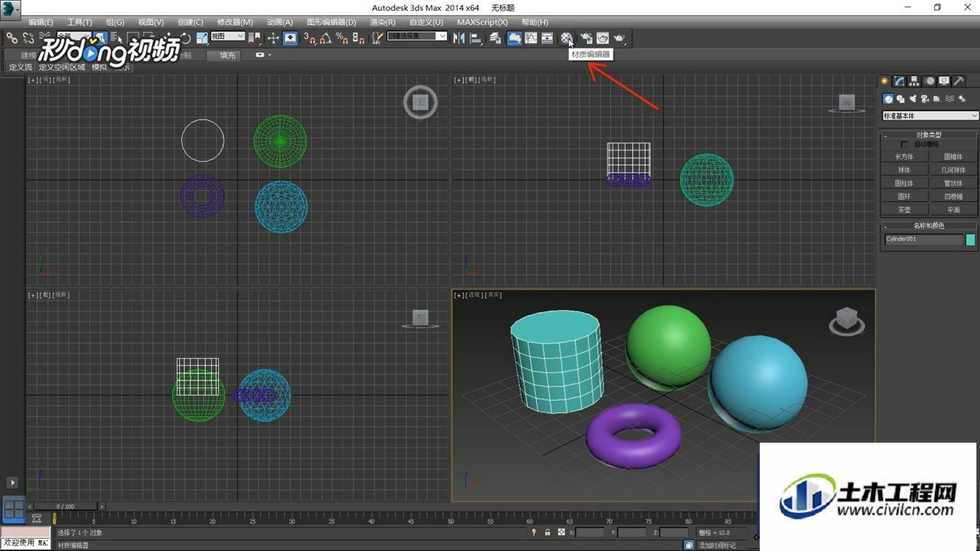
Task: Open the named selection sets dropdown
Action: [x=417, y=36]
